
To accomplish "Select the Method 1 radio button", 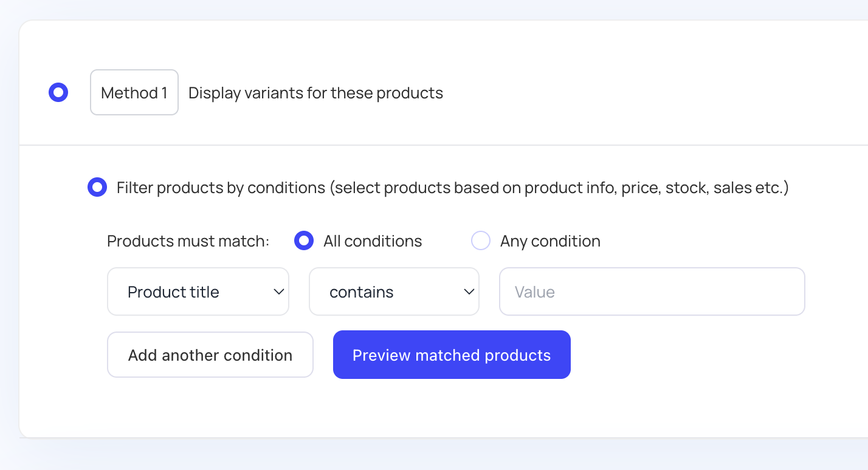I will 58,93.
